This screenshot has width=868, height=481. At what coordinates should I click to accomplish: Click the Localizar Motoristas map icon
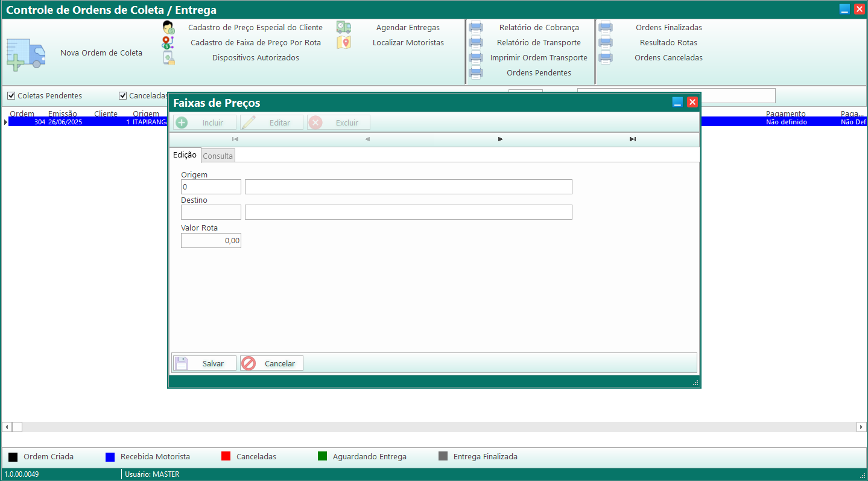(x=344, y=43)
